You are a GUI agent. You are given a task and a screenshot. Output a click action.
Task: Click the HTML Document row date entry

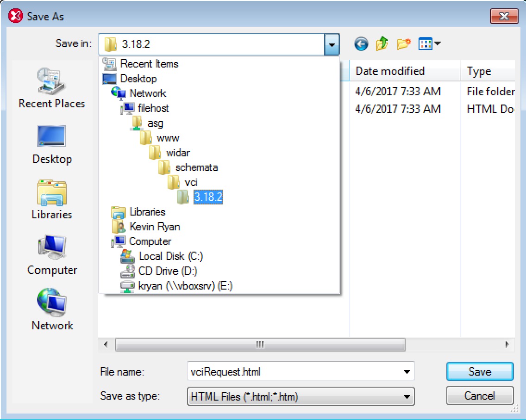point(398,109)
